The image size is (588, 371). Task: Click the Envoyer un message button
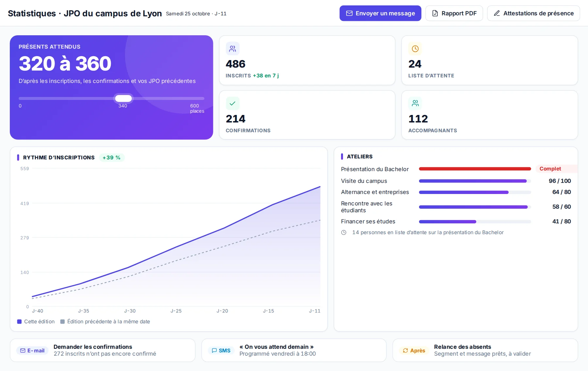pyautogui.click(x=380, y=13)
